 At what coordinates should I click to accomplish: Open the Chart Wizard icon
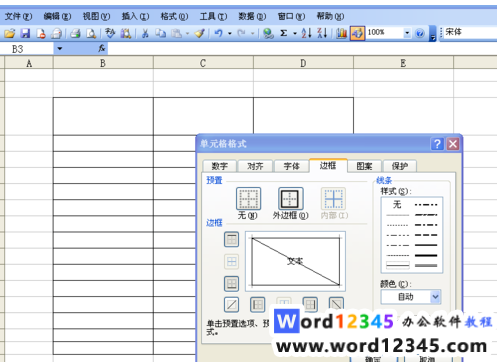click(341, 33)
